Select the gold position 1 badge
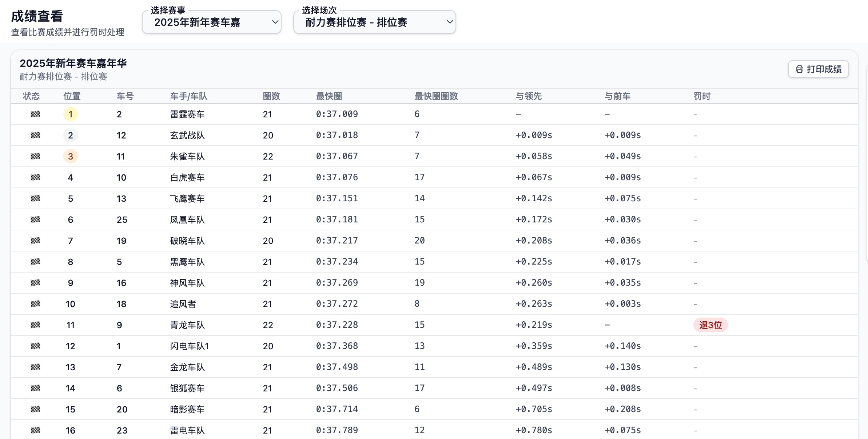868x439 pixels. [71, 114]
